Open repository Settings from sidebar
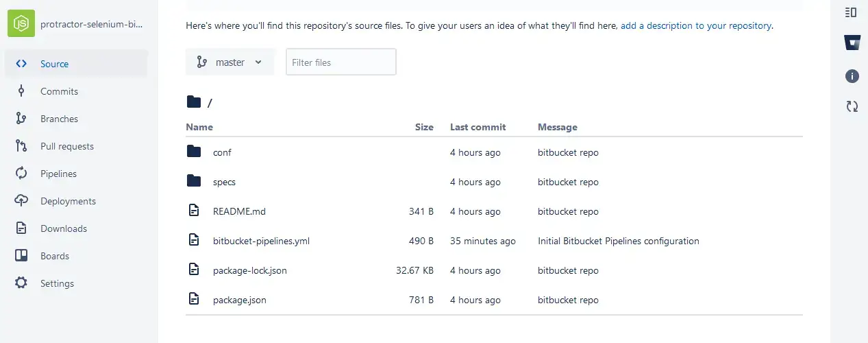 (76, 283)
